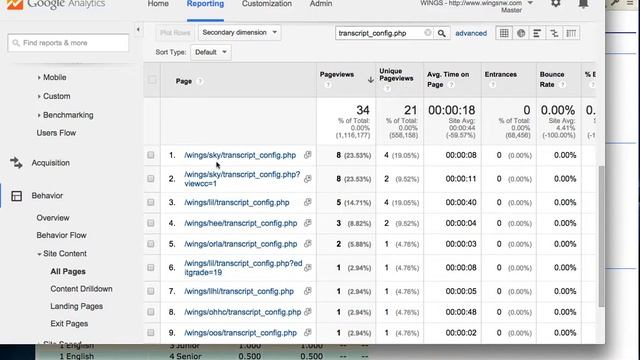Open the Secondary dimension dropdown
The image size is (640, 360).
240,32
